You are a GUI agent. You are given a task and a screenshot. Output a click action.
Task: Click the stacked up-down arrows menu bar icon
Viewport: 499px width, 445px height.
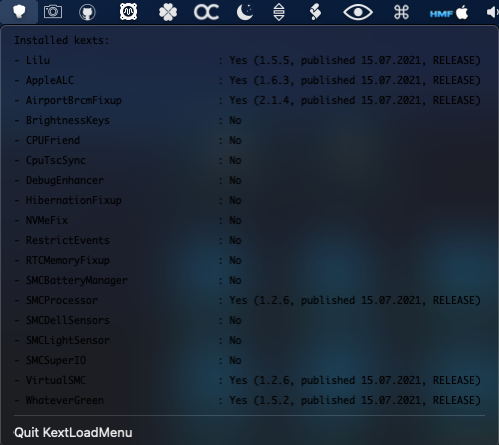click(279, 12)
